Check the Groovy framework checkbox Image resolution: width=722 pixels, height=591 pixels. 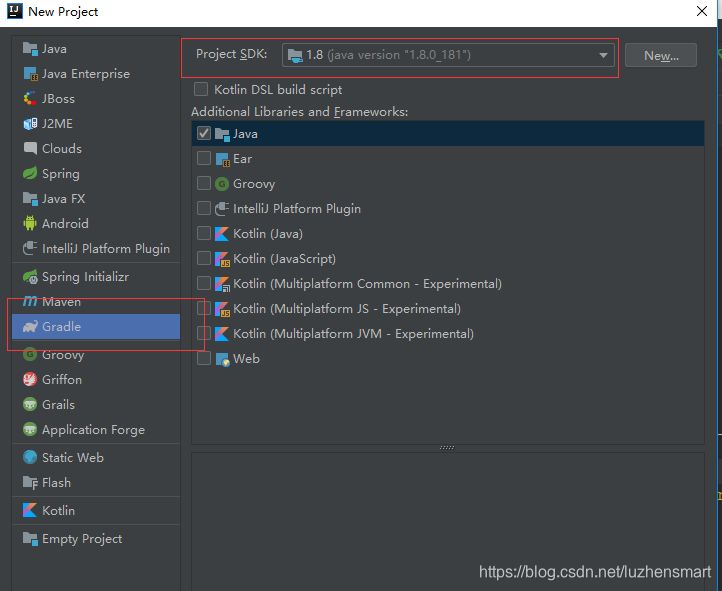[204, 183]
